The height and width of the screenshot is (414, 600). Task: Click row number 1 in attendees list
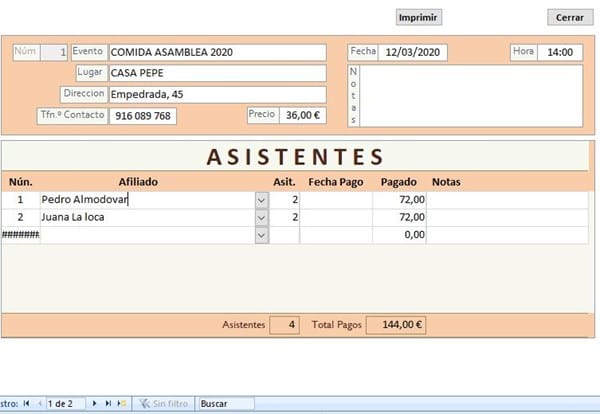(x=20, y=200)
